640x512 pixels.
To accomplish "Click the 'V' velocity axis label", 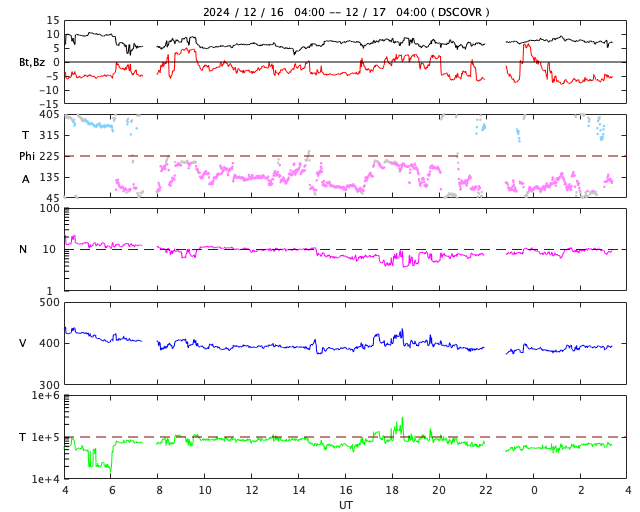I will [23, 343].
